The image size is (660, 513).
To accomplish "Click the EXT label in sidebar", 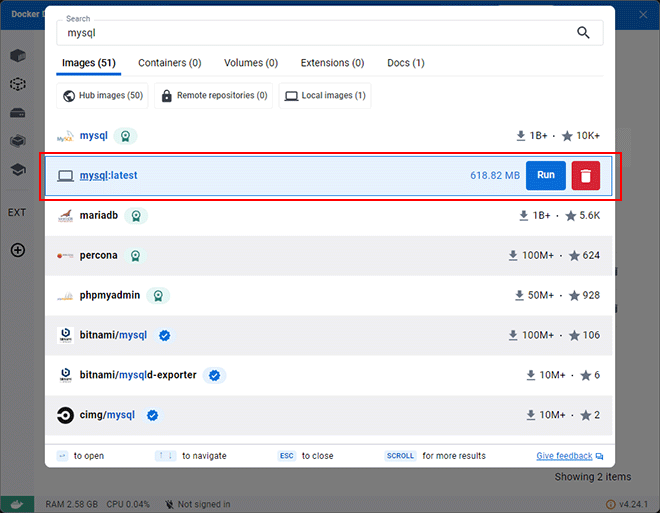I will pyautogui.click(x=17, y=213).
